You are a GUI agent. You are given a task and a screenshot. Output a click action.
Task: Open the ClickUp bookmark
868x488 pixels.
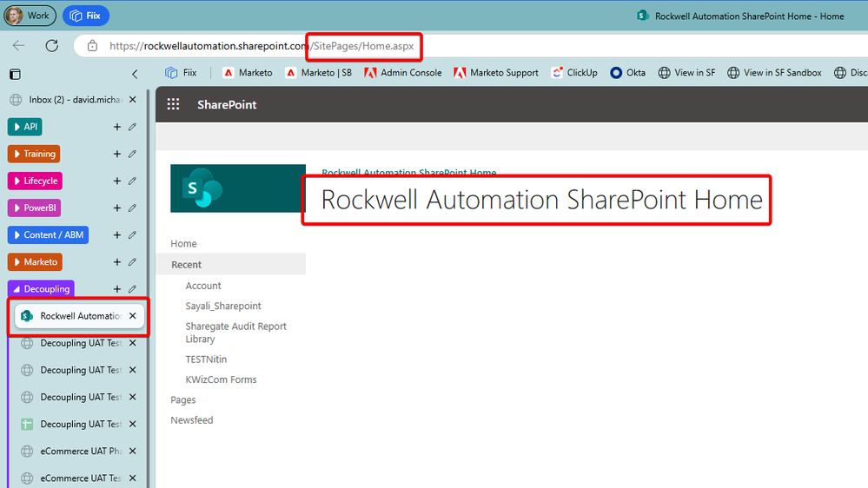[574, 72]
